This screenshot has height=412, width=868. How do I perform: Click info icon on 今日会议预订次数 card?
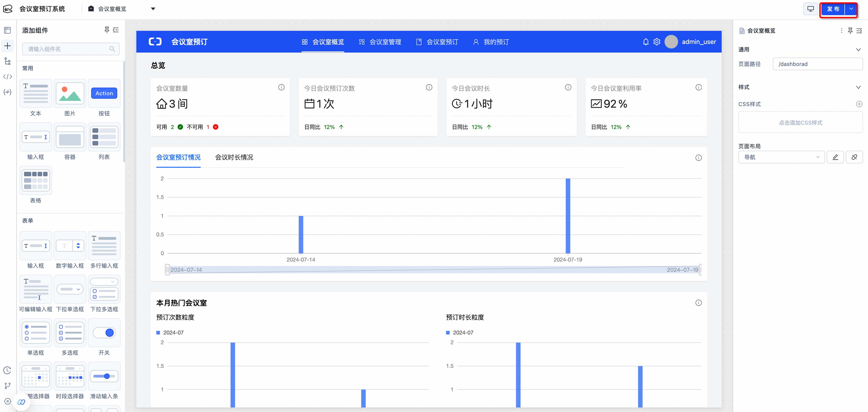tap(429, 87)
